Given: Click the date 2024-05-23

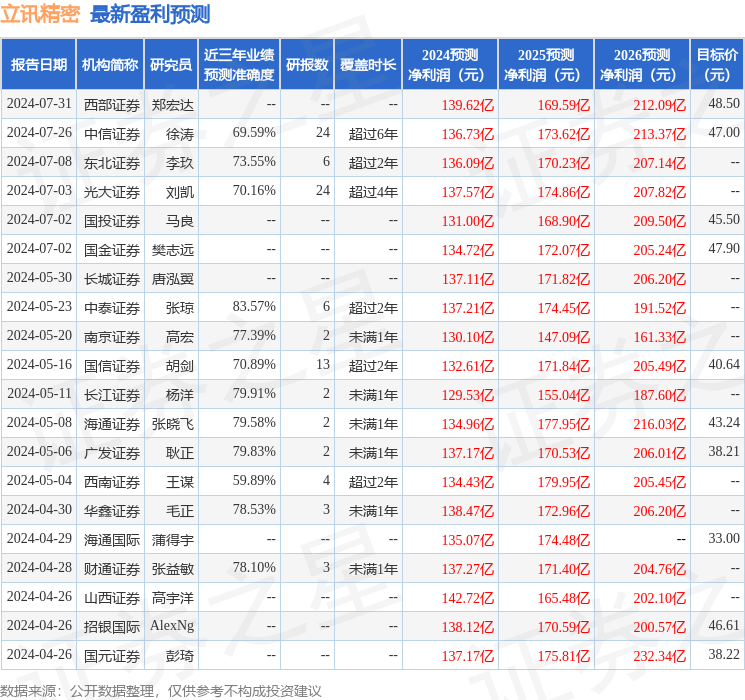Looking at the screenshot, I should pyautogui.click(x=39, y=307).
